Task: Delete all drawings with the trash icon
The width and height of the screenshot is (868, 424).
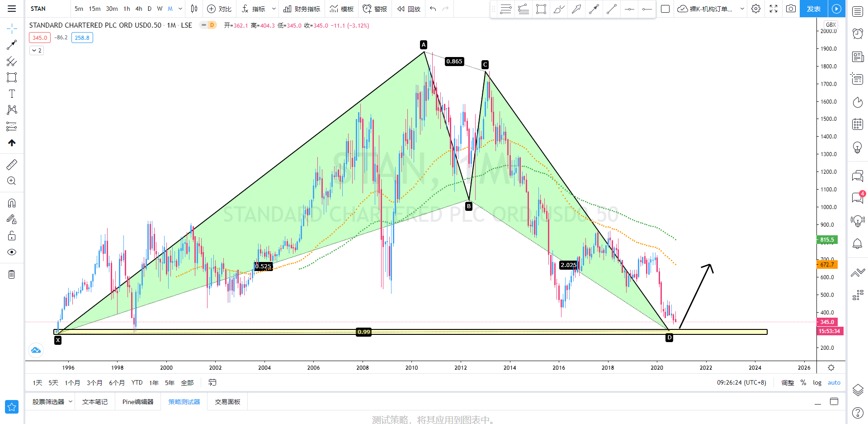Action: click(x=12, y=274)
